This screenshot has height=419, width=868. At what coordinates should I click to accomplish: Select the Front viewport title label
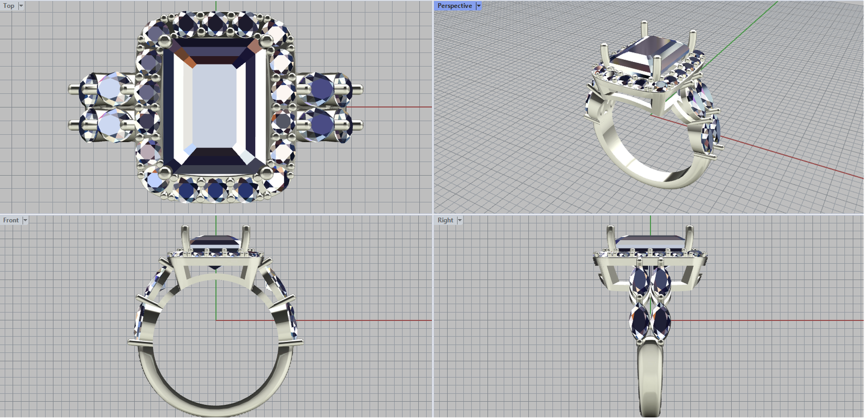coord(11,220)
